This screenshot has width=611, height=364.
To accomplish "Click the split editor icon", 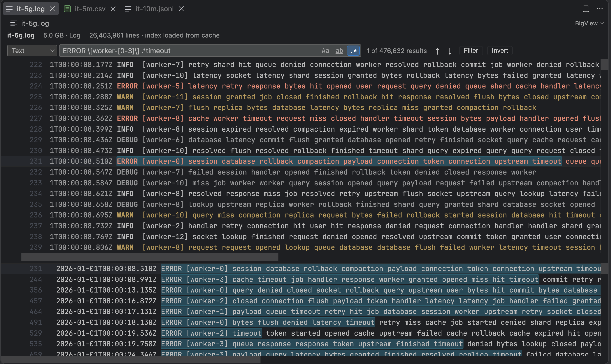I will 586,9.
